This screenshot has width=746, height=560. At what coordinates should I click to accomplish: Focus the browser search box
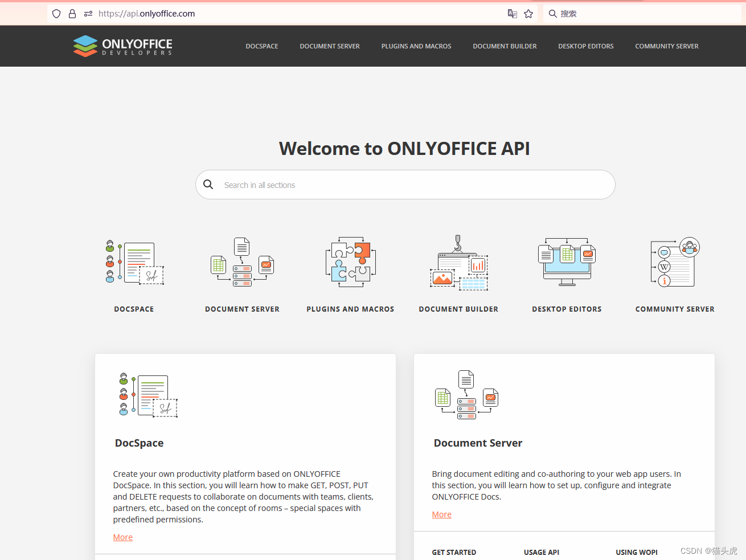coord(642,14)
